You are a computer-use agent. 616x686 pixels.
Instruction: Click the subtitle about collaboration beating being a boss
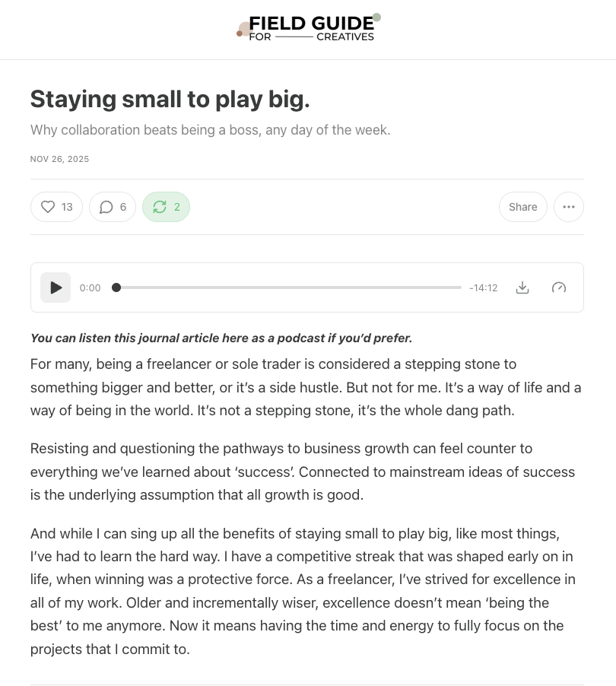[x=210, y=130]
